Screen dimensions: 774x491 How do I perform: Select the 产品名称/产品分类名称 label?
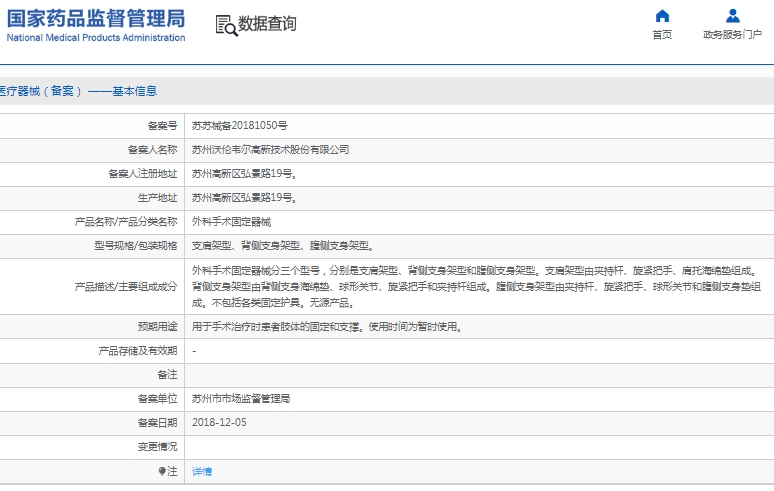click(x=126, y=222)
